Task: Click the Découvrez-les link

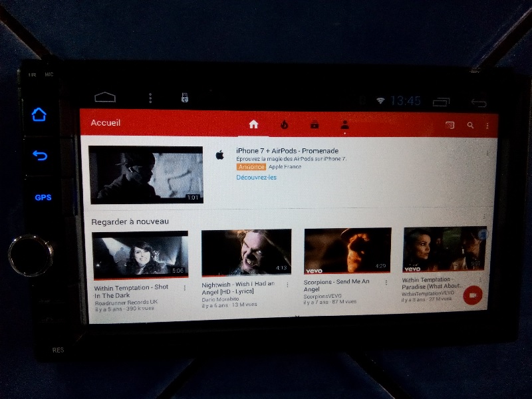Action: point(257,178)
